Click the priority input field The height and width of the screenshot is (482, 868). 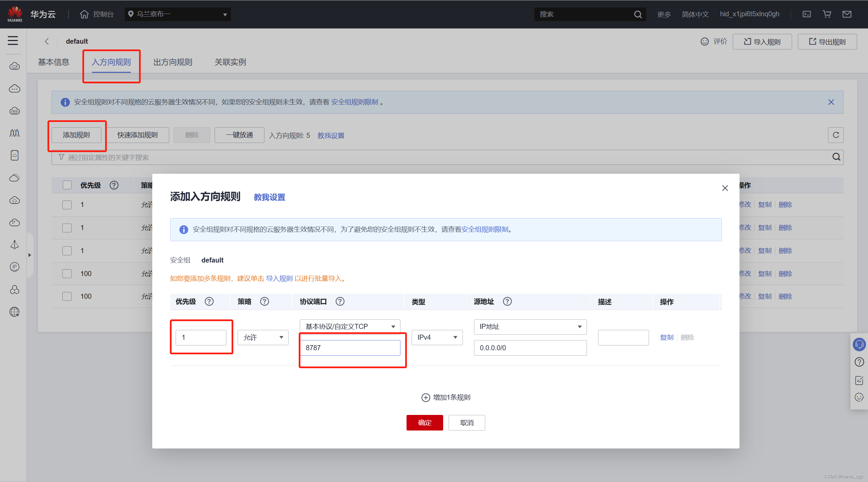point(201,337)
